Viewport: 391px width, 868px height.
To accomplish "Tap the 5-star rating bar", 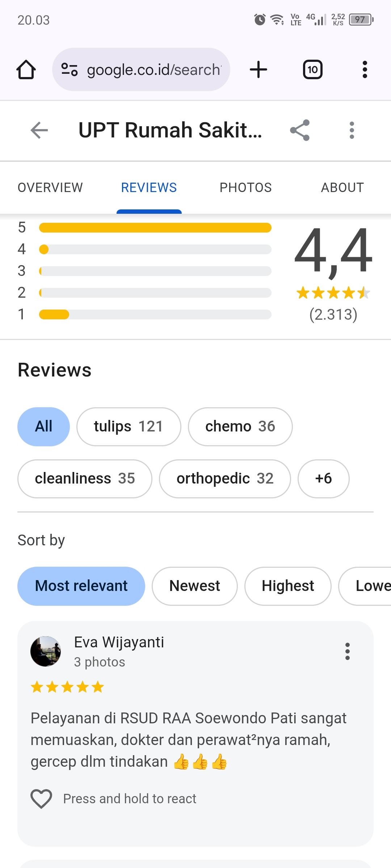I will (x=155, y=227).
